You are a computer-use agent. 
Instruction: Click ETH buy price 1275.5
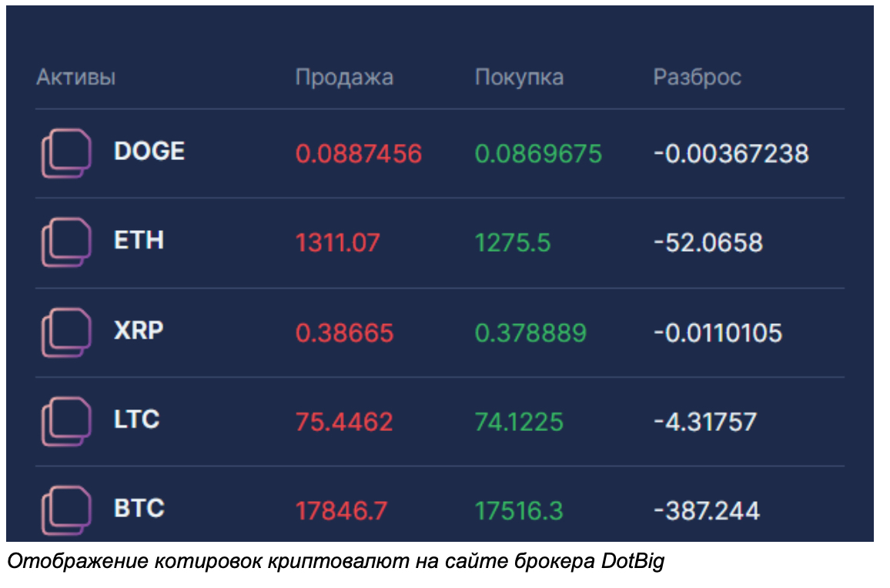point(513,243)
